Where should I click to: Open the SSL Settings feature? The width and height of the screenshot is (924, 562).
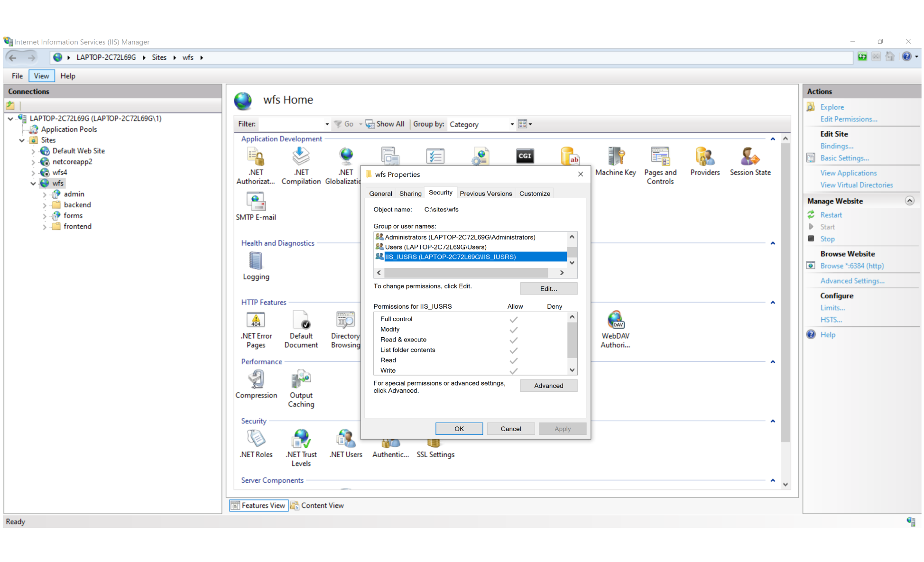click(x=435, y=450)
